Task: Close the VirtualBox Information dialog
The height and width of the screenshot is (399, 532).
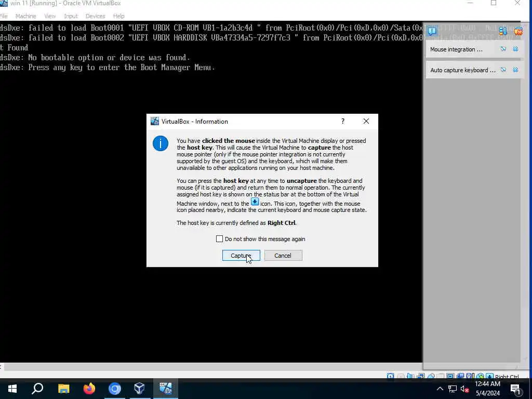Action: pyautogui.click(x=366, y=121)
